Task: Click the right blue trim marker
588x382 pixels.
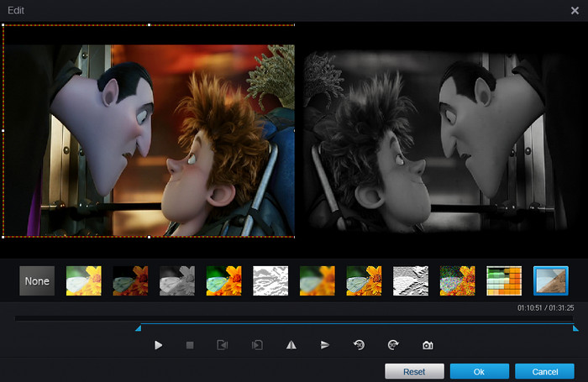Action: click(x=575, y=328)
